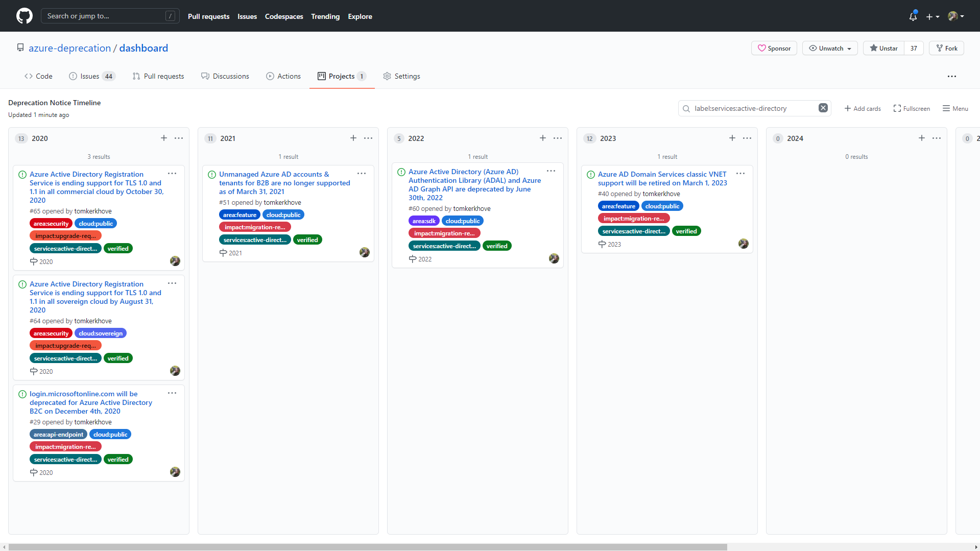
Task: Click the horizontal scrollbar at the bottom
Action: [368, 547]
